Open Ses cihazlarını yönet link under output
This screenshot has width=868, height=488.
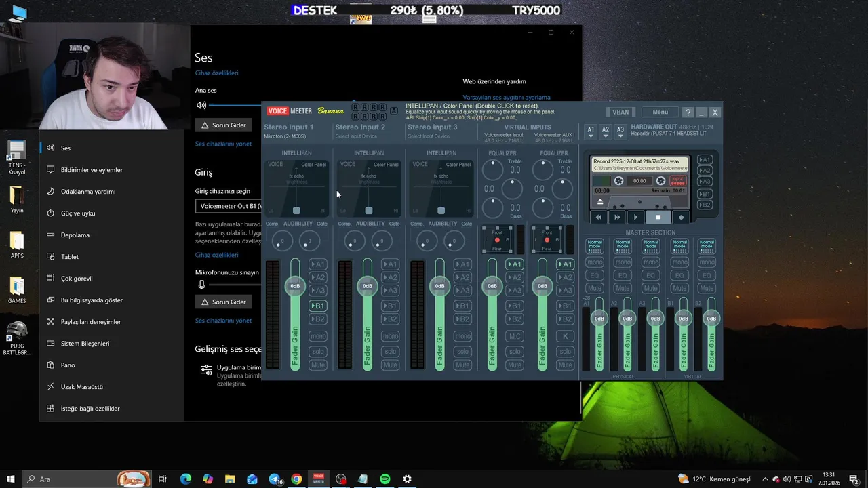coord(223,144)
